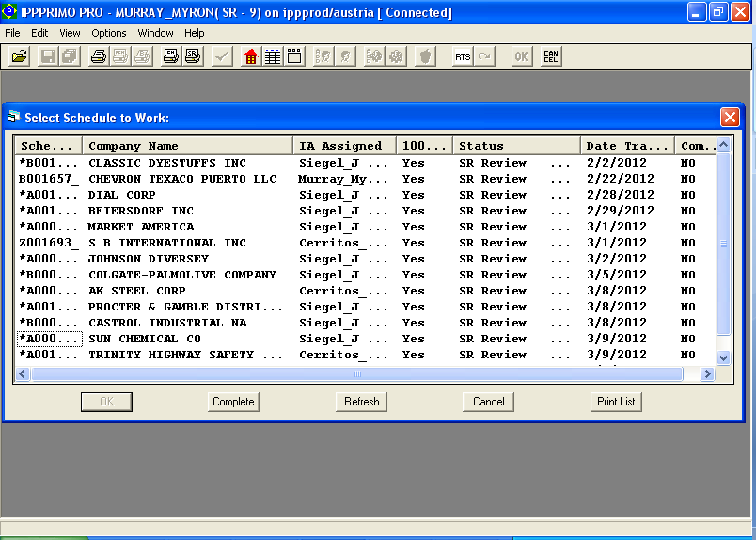Click the list's vertical scroll-down arrow
The image size is (756, 540).
click(724, 358)
